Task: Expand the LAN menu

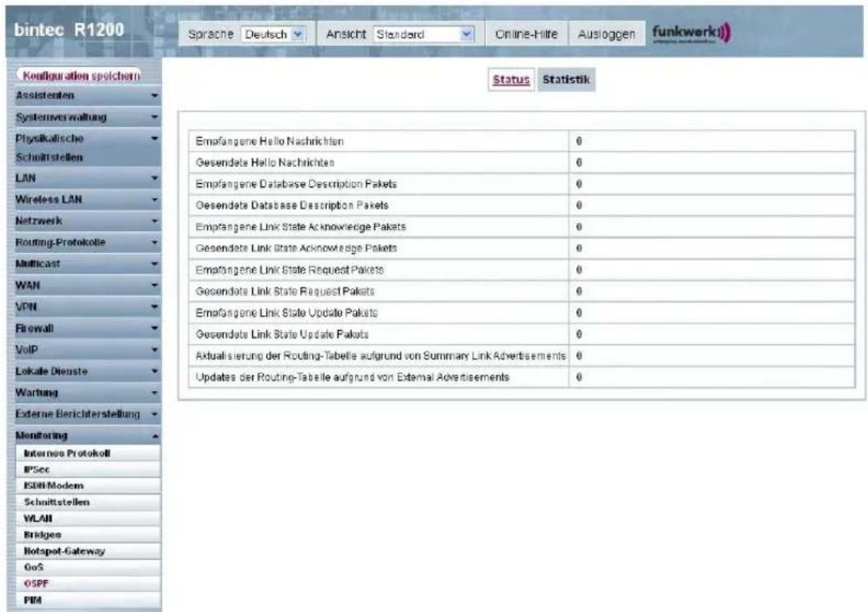Action: (x=84, y=178)
